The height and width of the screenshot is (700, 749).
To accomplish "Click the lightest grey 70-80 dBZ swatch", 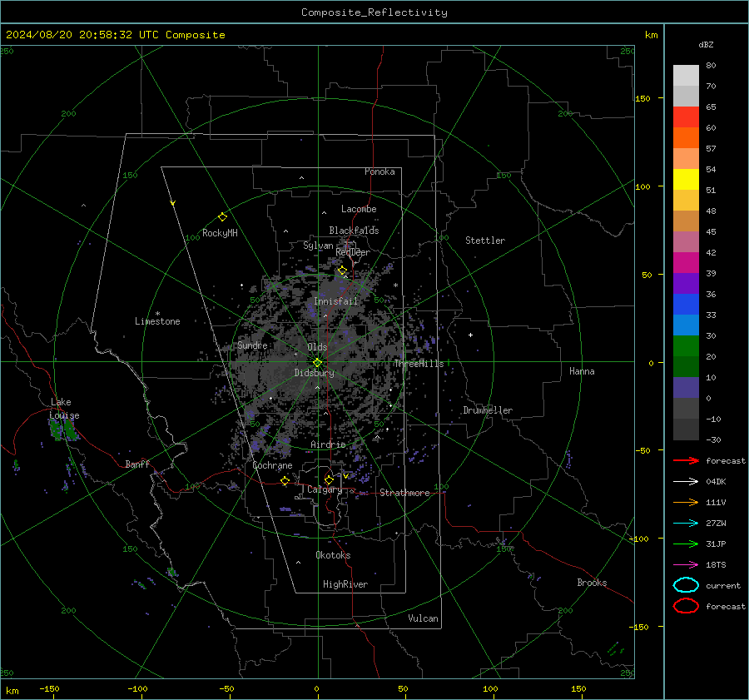I will pos(686,75).
